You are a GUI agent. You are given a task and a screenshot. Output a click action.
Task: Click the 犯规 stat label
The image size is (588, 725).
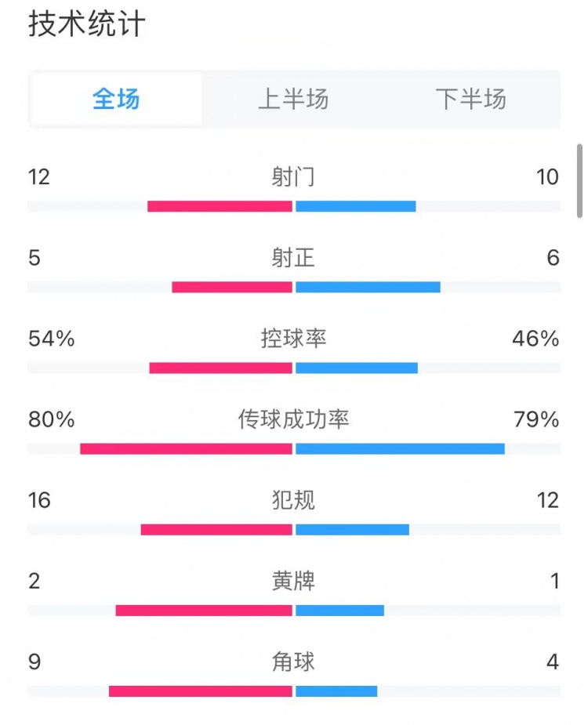tap(293, 501)
